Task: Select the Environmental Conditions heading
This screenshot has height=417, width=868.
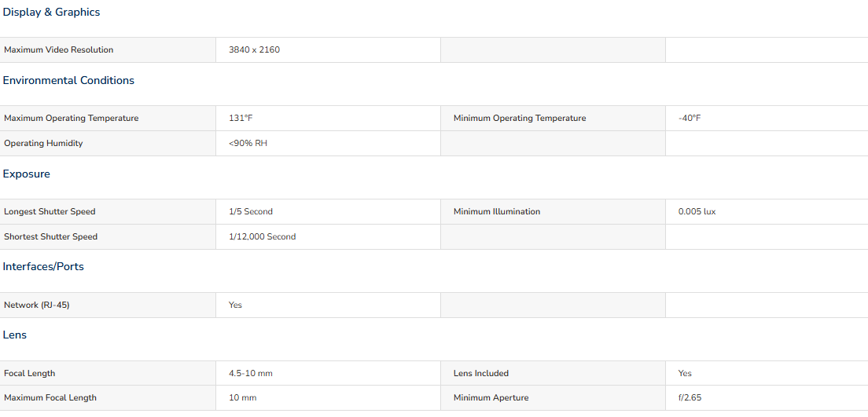Action: click(x=68, y=81)
